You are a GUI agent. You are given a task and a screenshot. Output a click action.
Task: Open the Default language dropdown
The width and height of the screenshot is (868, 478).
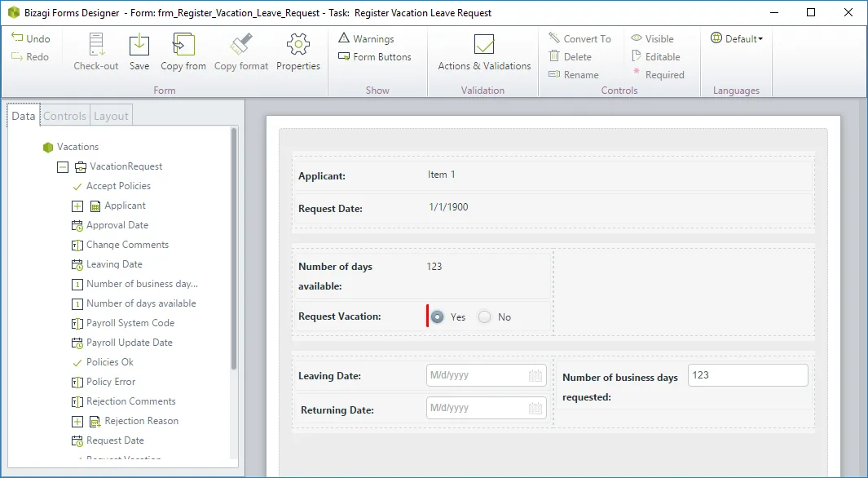click(x=737, y=38)
